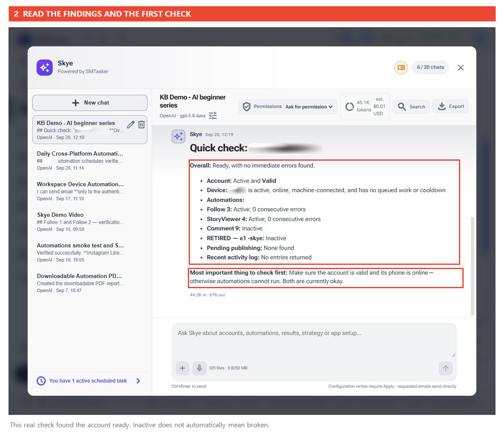This screenshot has height=437, width=504.
Task: Rename the KB Demo chat with pencil icon
Action: point(130,125)
